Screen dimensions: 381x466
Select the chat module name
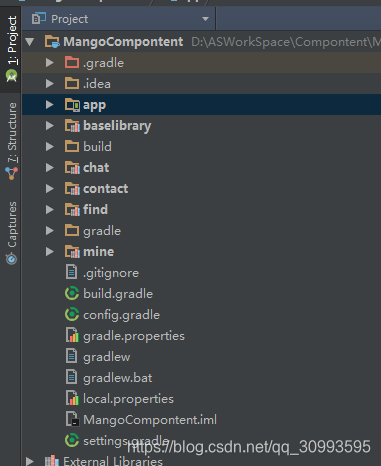pos(96,168)
